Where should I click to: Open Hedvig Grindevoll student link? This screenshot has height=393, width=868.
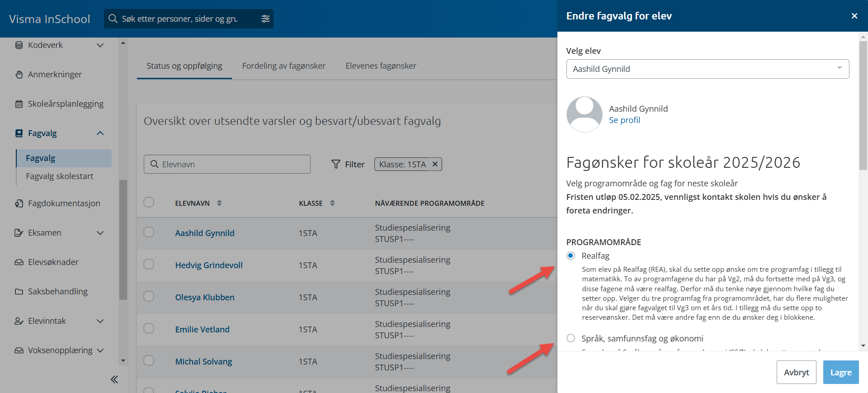coord(209,265)
